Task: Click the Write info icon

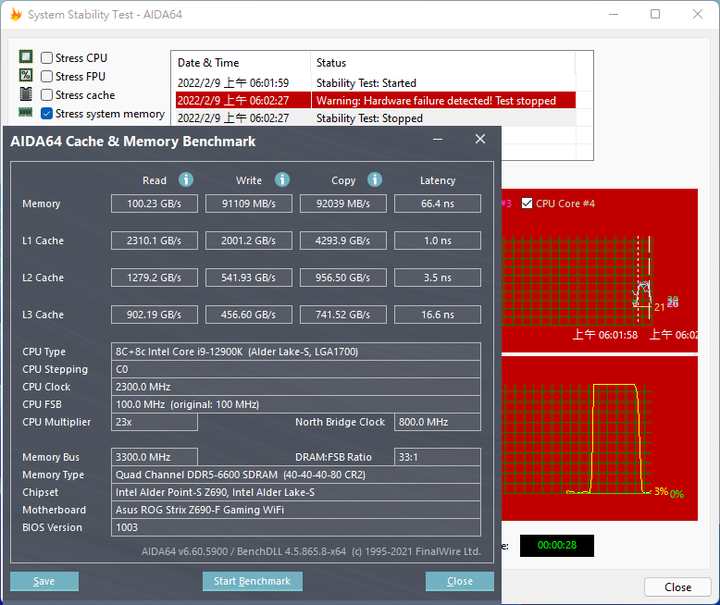Action: (282, 179)
